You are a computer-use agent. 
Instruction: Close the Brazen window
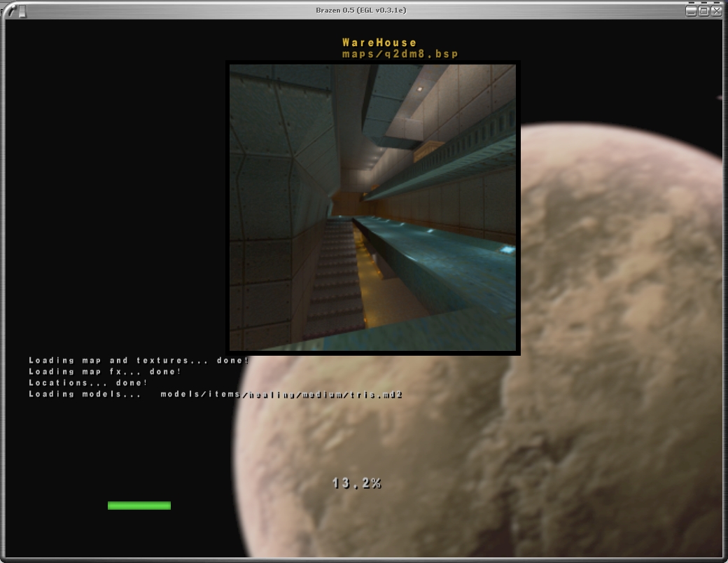point(716,11)
